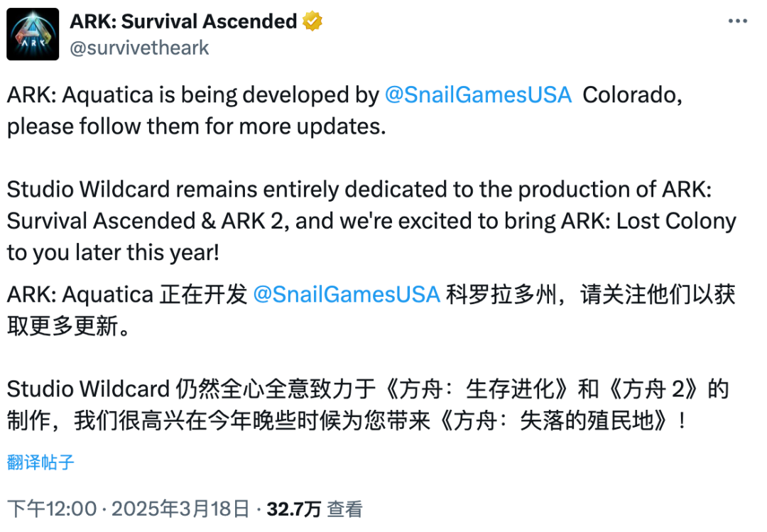The height and width of the screenshot is (532, 767).
Task: Open @SnailGamesUSA mention in the Chinese text
Action: pyautogui.click(x=347, y=295)
